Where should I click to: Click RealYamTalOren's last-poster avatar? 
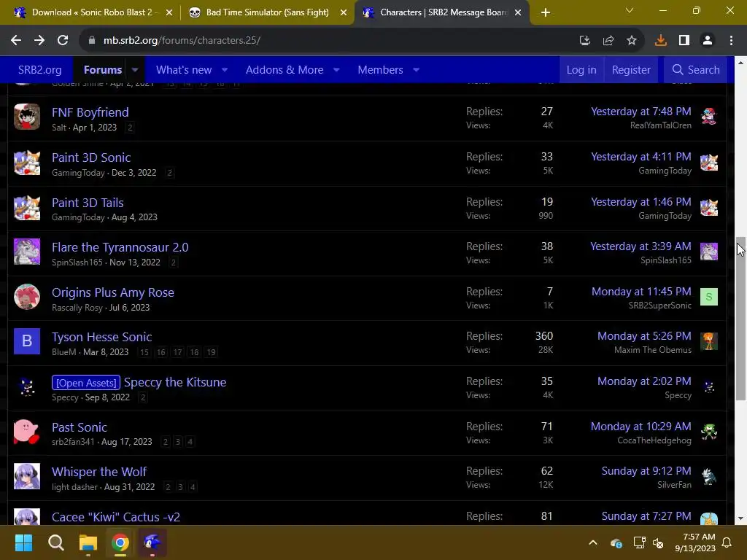tap(709, 117)
